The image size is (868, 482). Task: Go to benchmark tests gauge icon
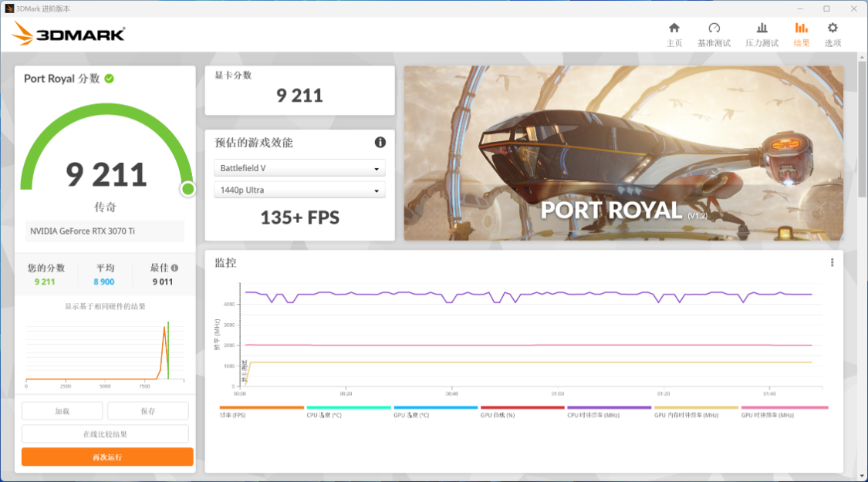pos(714,29)
